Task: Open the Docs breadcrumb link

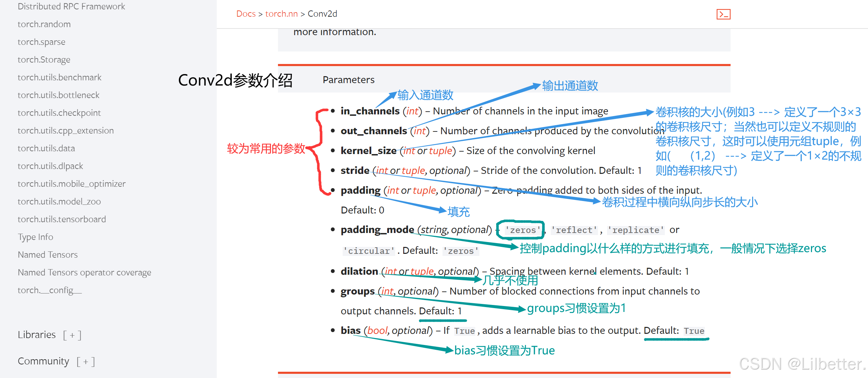Action: point(246,14)
